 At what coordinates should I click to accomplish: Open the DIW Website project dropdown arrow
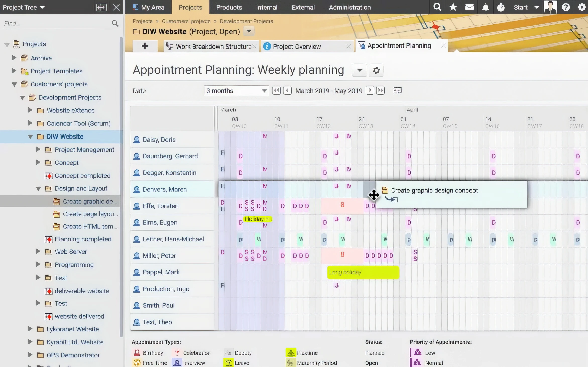click(x=249, y=31)
